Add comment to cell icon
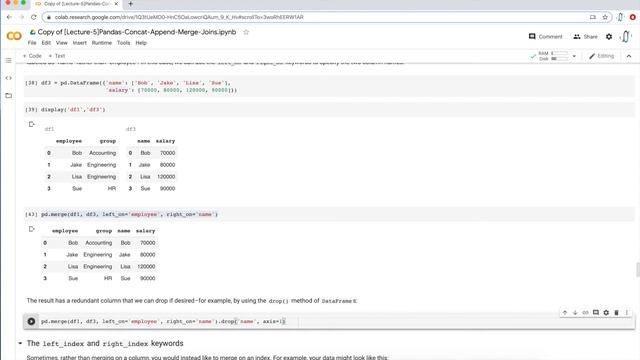This screenshot has height=360, width=640. (x=596, y=313)
